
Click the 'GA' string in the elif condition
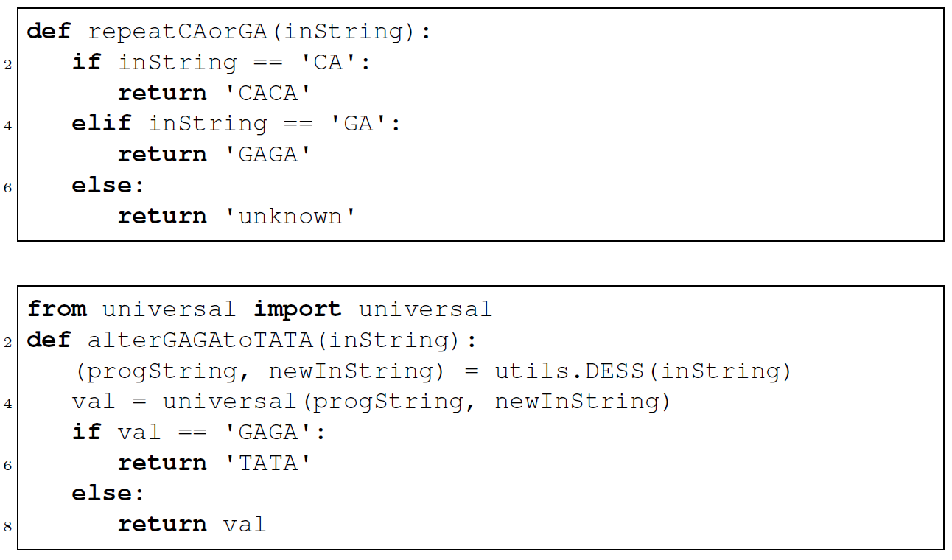coord(359,124)
